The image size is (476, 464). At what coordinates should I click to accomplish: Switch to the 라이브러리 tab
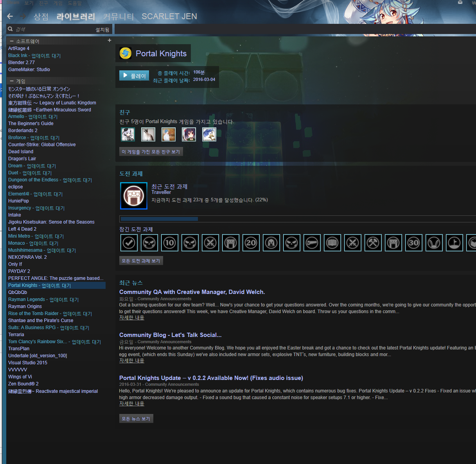point(76,16)
